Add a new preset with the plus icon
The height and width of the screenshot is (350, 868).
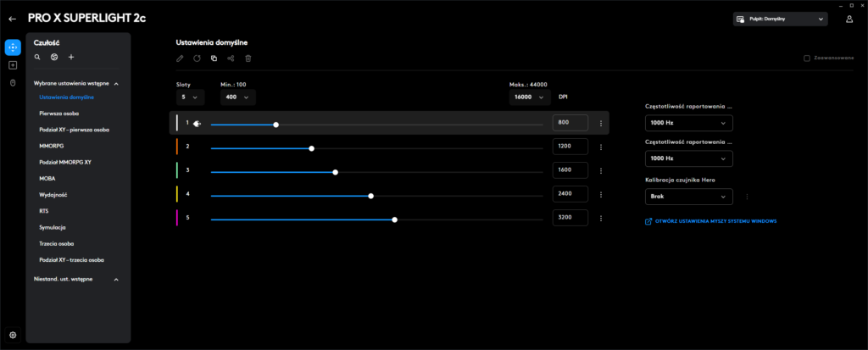pyautogui.click(x=71, y=58)
